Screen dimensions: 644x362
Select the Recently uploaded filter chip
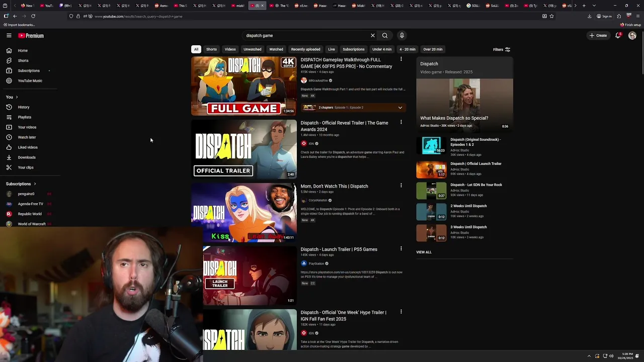pos(305,49)
